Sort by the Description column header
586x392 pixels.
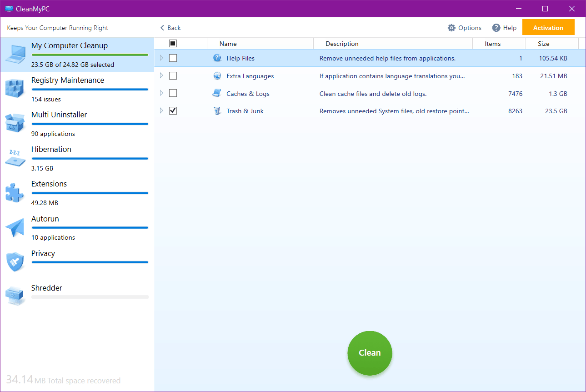393,44
